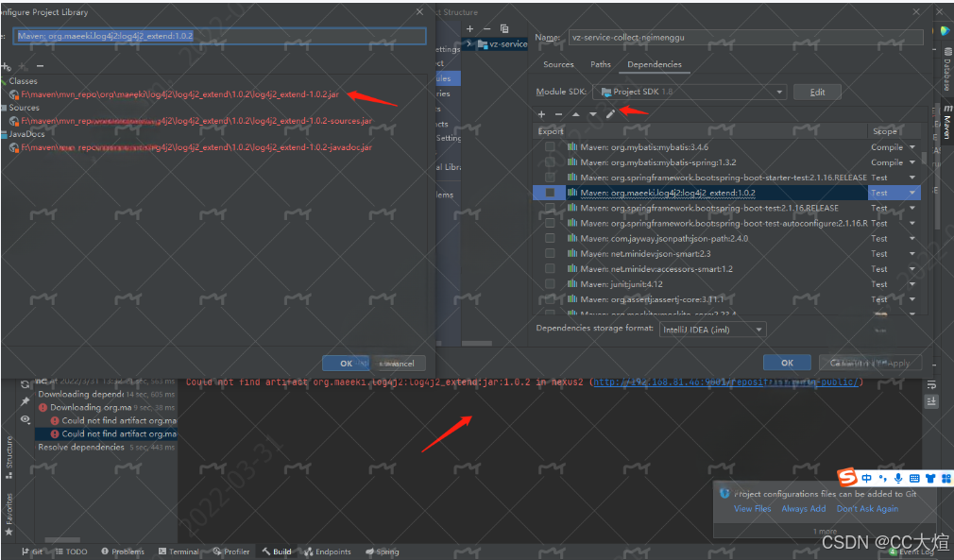Click the edit pencil icon above dependencies list
954x560 pixels.
pyautogui.click(x=610, y=113)
